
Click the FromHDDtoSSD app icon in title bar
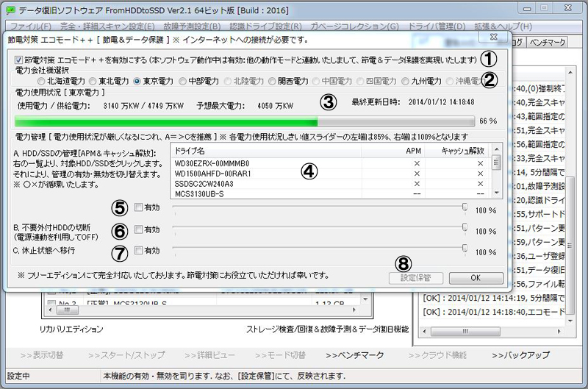click(x=11, y=10)
